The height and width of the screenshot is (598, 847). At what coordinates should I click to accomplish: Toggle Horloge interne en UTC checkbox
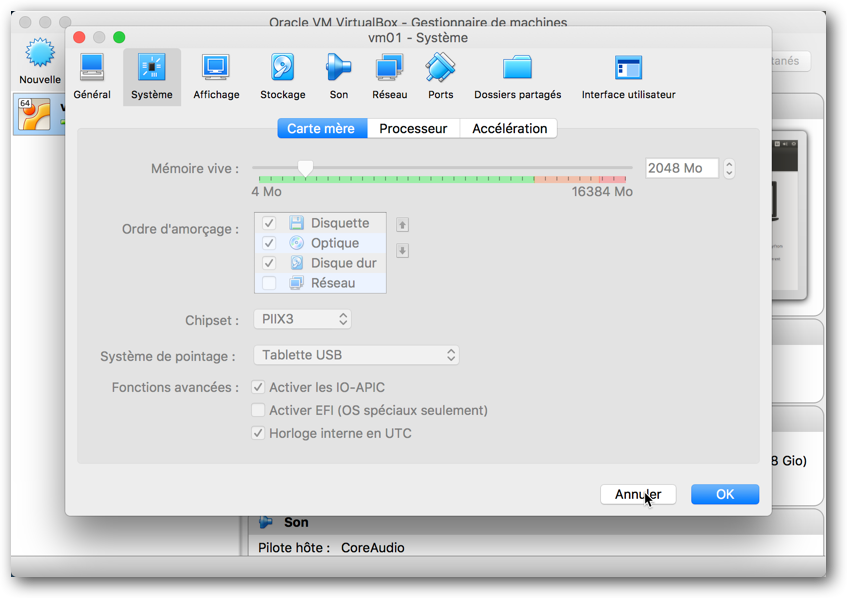[258, 433]
